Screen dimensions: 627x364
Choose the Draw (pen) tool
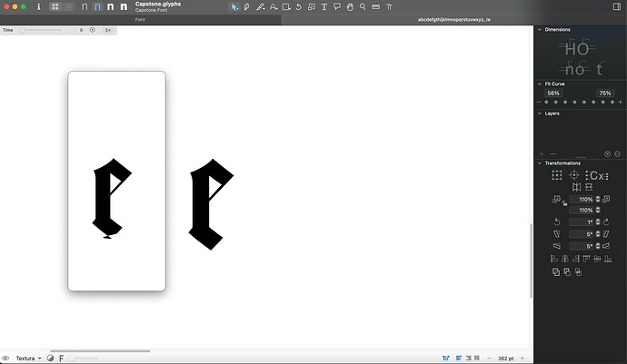[249, 7]
